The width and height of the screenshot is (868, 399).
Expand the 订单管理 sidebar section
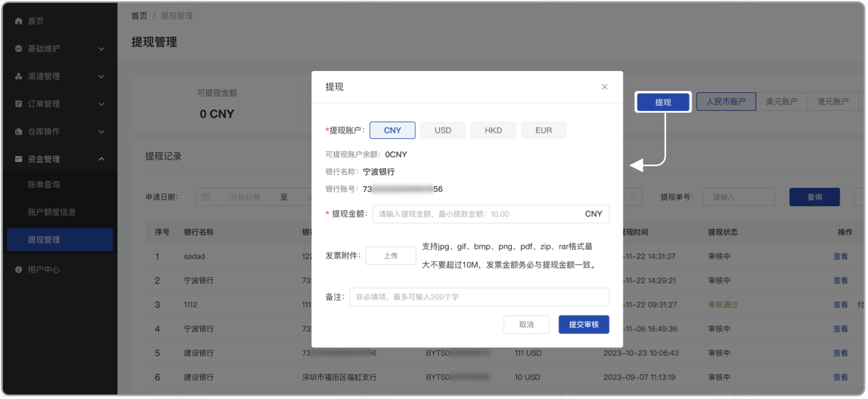(102, 103)
